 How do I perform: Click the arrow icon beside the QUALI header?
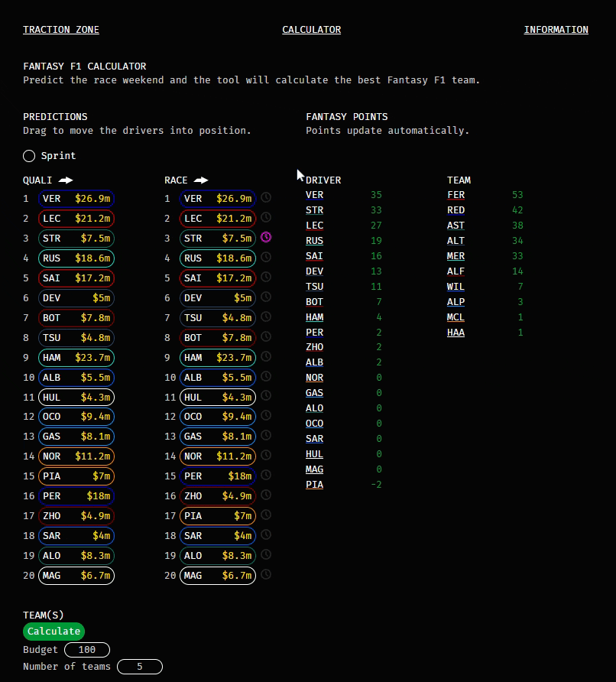click(x=65, y=180)
